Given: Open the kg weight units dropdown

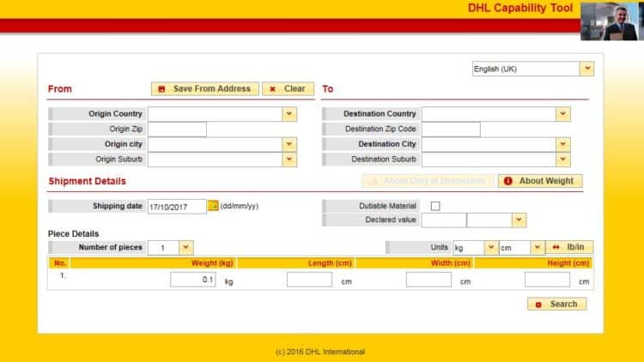Looking at the screenshot, I should pos(491,247).
